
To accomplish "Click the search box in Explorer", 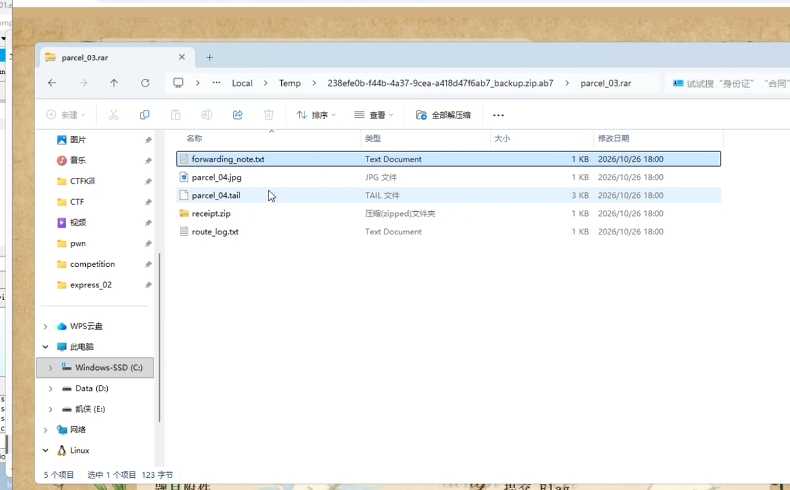I will tap(728, 83).
